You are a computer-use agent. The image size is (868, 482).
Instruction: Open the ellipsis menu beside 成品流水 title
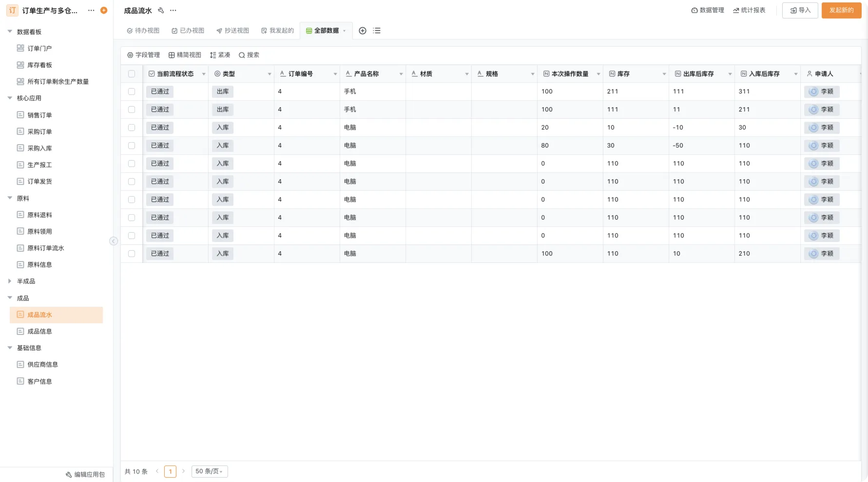click(x=173, y=10)
